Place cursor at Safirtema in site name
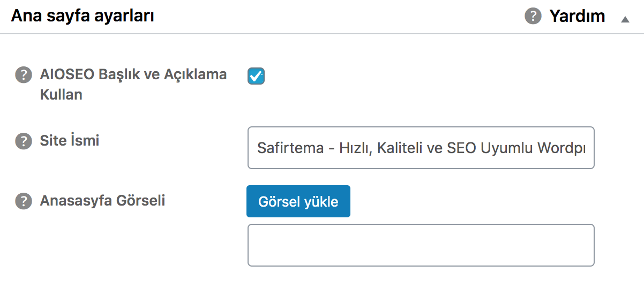644x288 pixels. click(x=290, y=148)
